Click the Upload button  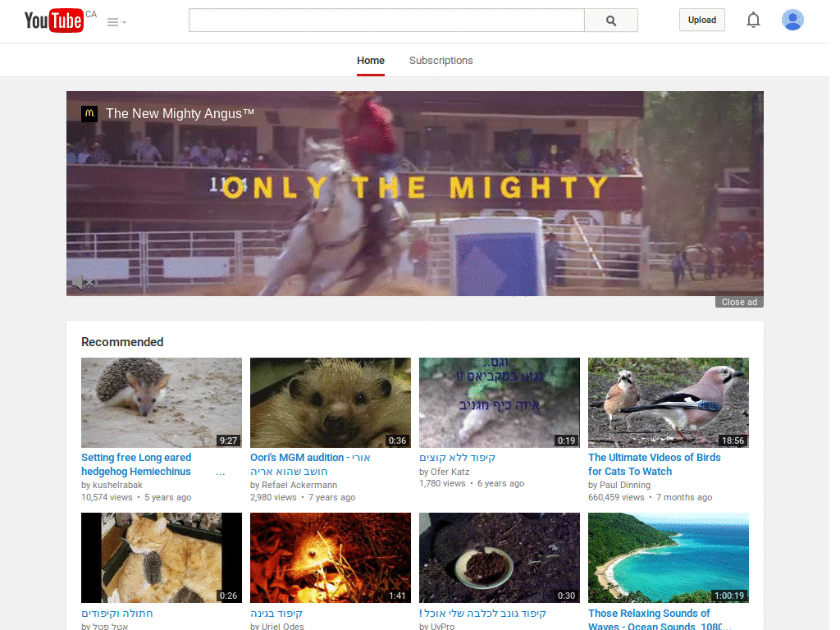pyautogui.click(x=702, y=21)
